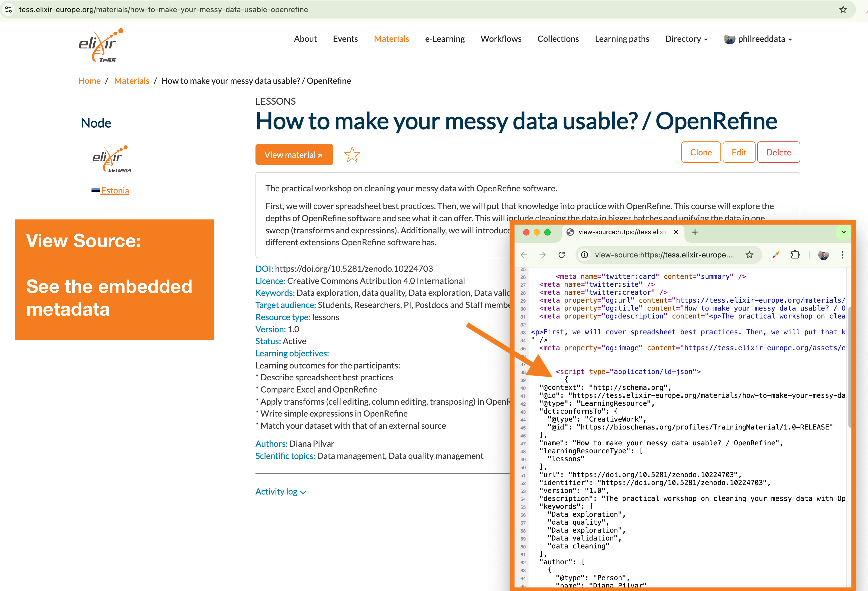Reload the view-source browser window
The image size is (868, 591).
561,255
